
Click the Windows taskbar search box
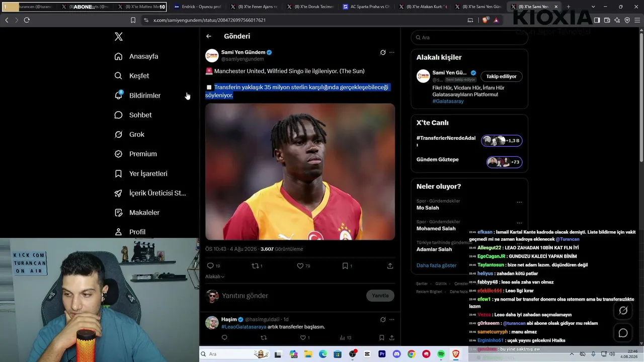(234, 354)
